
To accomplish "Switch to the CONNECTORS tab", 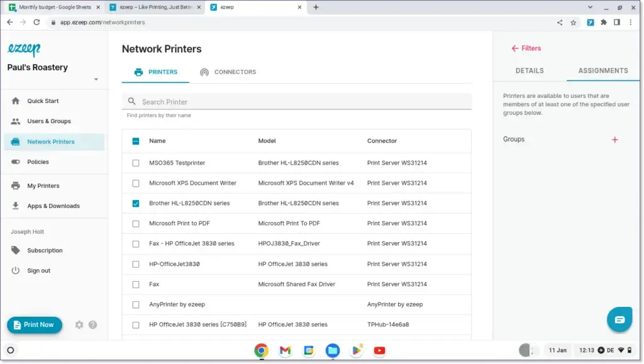I will pos(228,72).
